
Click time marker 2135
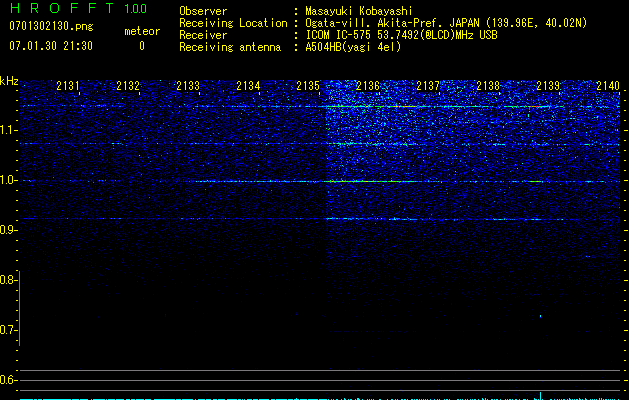(308, 86)
